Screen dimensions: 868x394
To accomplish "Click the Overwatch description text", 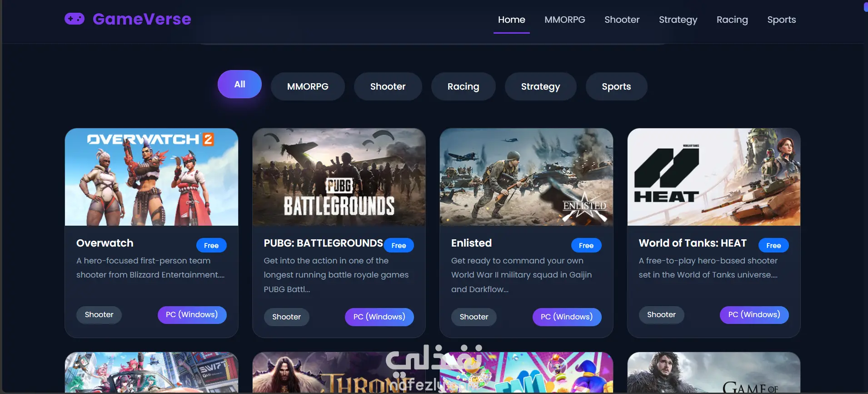I will (x=150, y=268).
